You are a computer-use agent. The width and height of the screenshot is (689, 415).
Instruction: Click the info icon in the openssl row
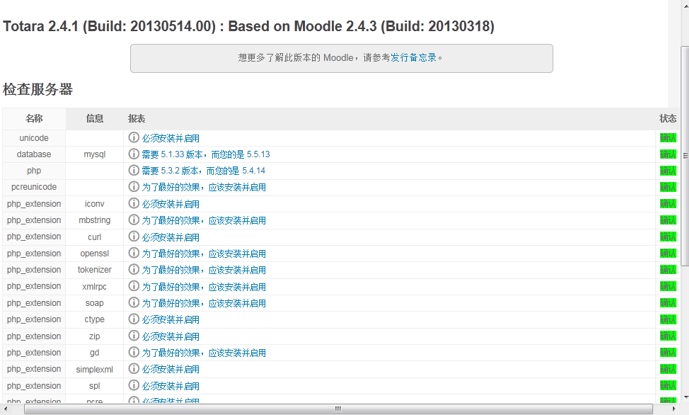coord(134,253)
